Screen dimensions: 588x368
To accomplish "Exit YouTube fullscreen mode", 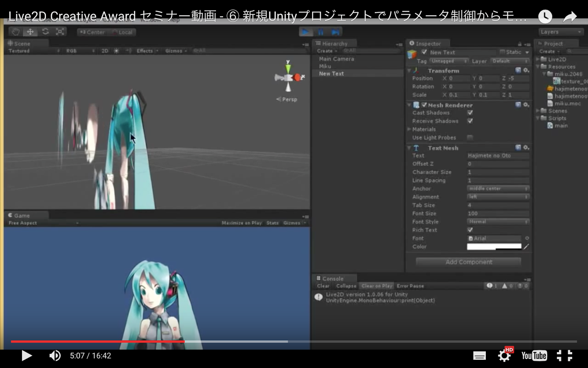I will [x=564, y=355].
